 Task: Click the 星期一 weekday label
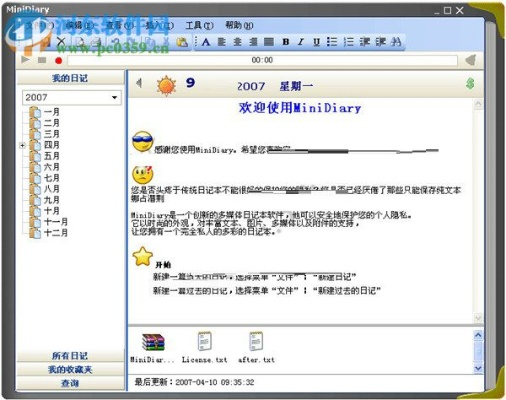tap(297, 86)
